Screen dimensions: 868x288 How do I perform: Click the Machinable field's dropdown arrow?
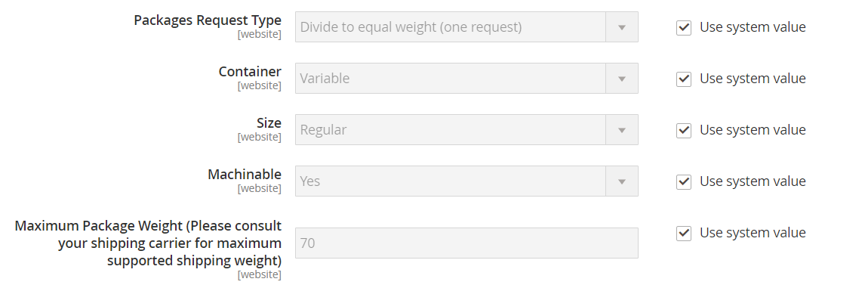click(x=622, y=181)
